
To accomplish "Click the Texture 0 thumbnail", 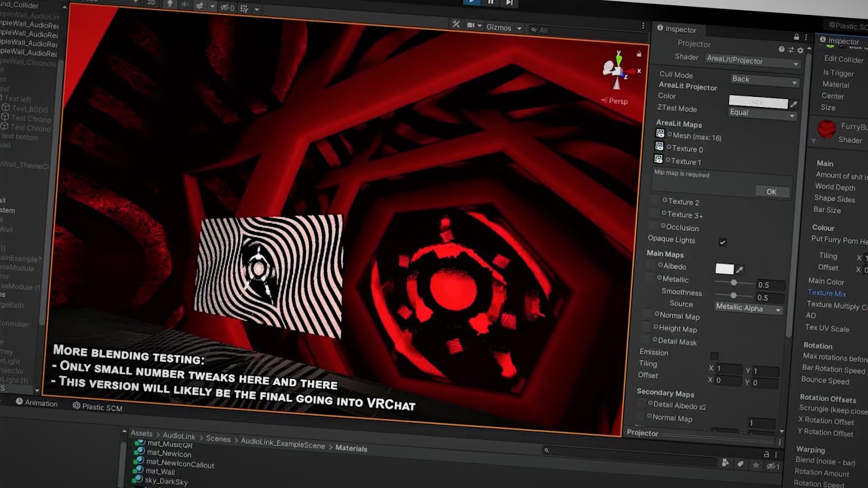I will tap(659, 146).
